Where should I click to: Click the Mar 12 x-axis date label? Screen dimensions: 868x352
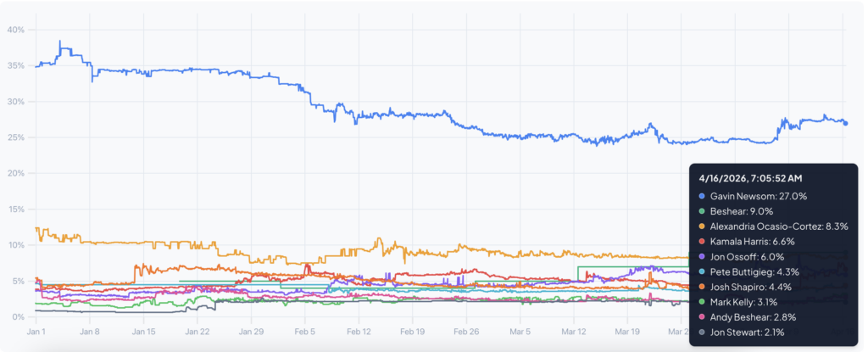coord(574,331)
